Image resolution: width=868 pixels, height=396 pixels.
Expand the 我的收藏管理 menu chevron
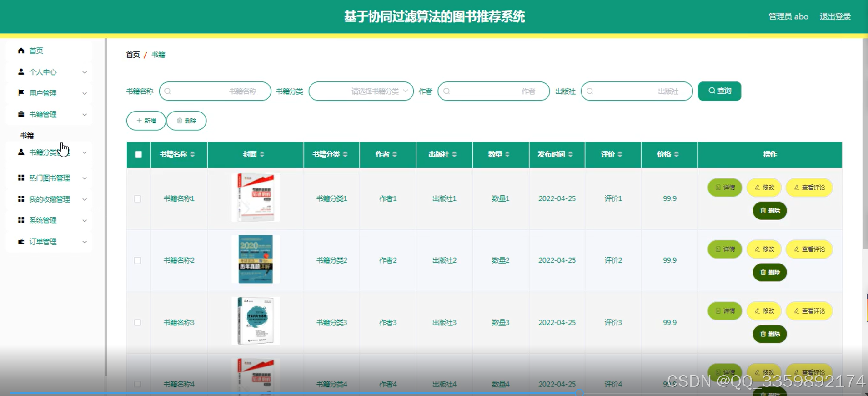85,199
